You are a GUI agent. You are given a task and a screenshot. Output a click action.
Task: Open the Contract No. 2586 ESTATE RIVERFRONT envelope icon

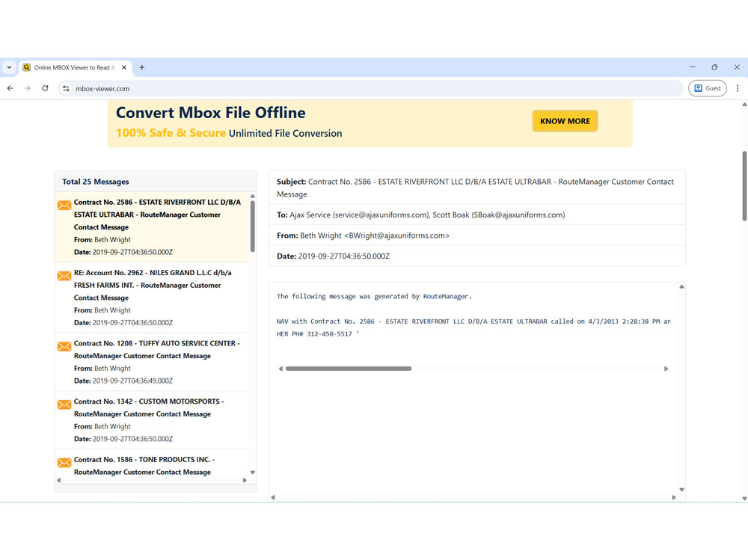coord(64,203)
